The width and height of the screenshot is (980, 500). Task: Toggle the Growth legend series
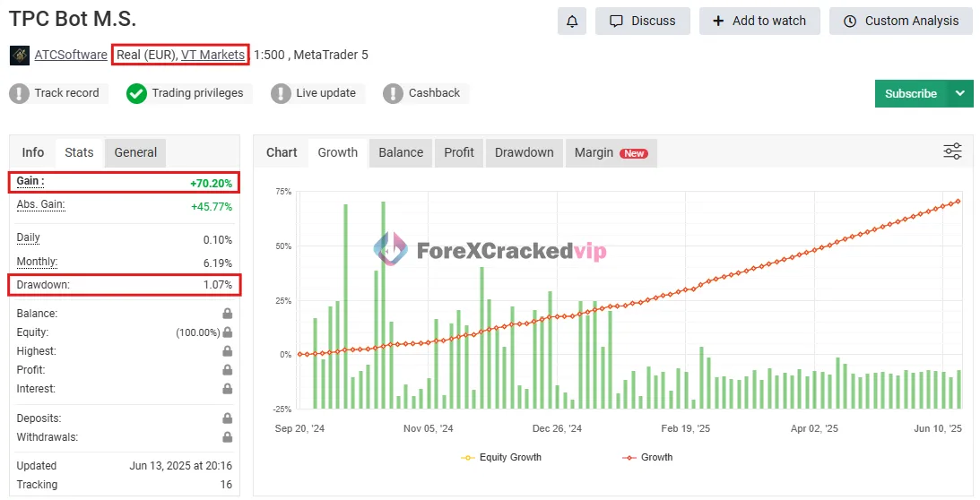647,458
